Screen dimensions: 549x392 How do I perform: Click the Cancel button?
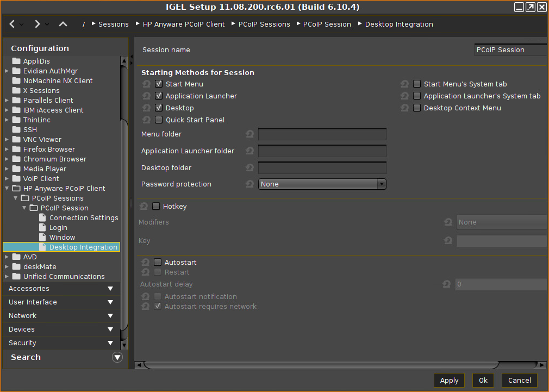click(x=520, y=381)
